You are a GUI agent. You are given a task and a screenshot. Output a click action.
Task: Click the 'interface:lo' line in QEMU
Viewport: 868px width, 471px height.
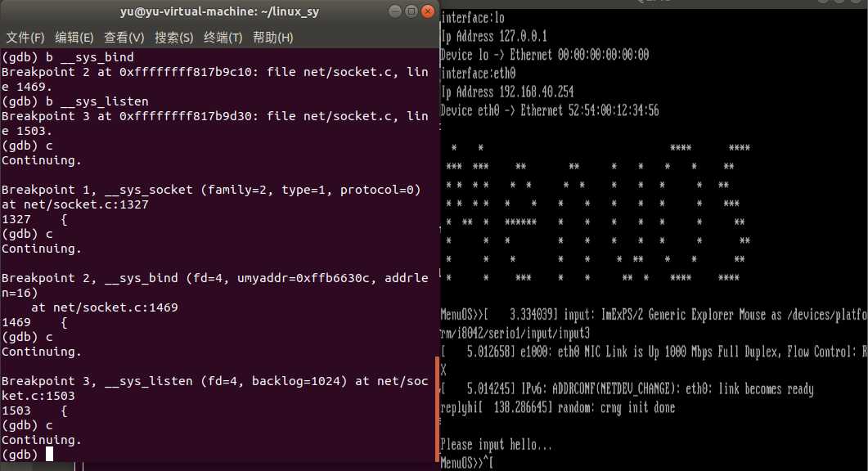click(473, 18)
